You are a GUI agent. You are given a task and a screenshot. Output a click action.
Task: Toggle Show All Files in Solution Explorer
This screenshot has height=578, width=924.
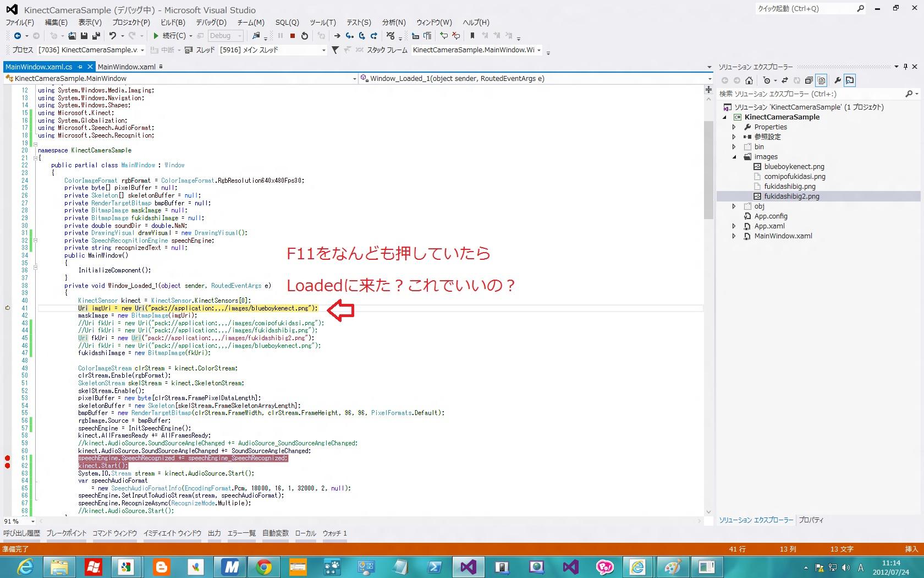coord(821,80)
